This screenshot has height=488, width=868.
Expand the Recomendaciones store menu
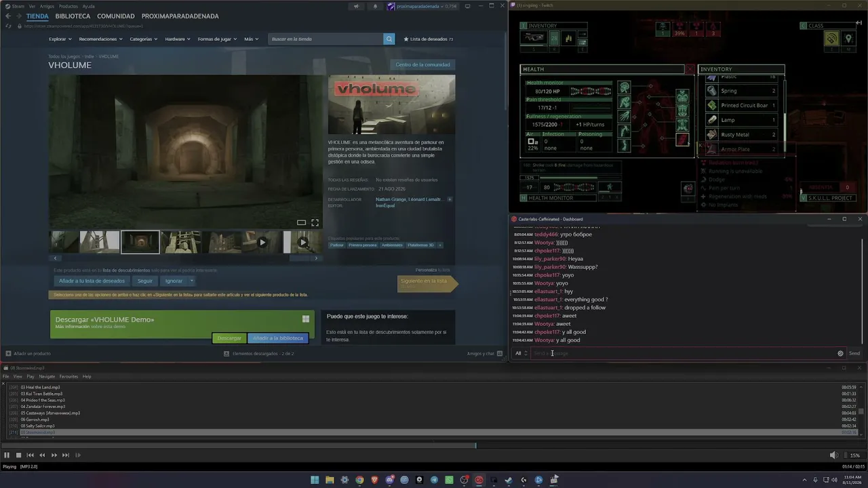tap(100, 39)
